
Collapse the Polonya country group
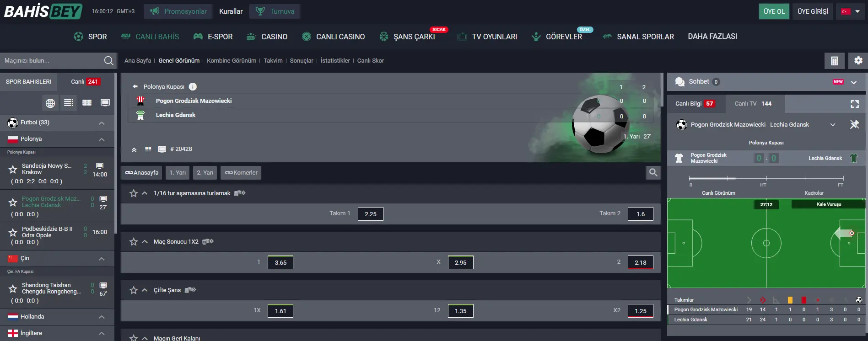(x=102, y=139)
